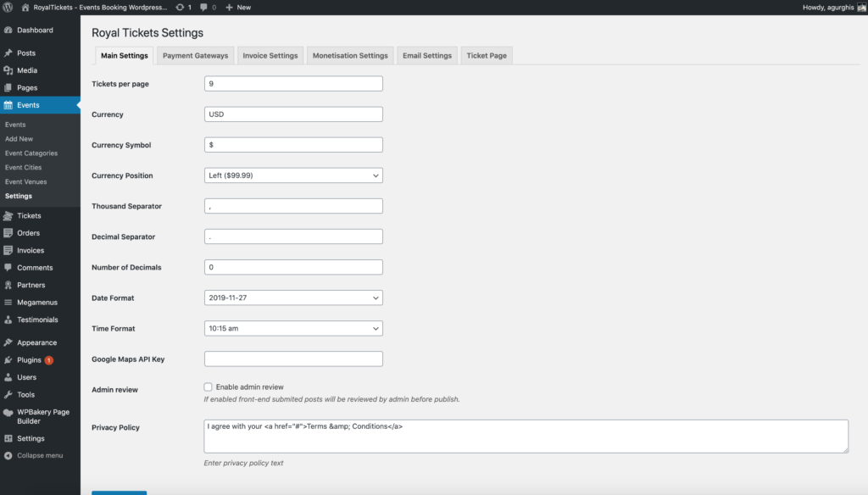Click the Pages icon in the sidebar
The height and width of the screenshot is (495, 868).
point(8,87)
